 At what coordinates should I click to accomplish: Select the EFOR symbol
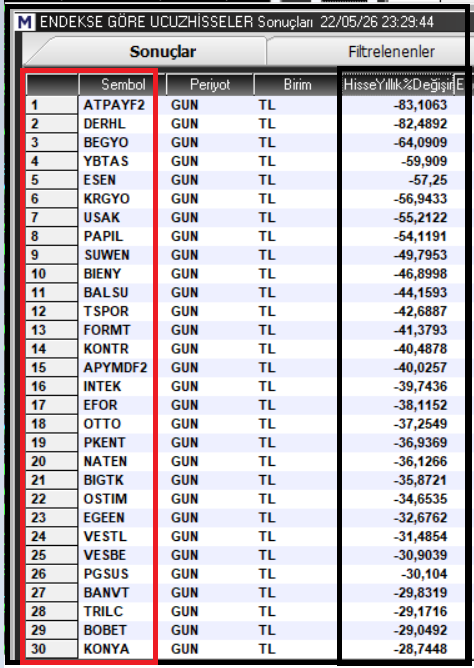(101, 405)
